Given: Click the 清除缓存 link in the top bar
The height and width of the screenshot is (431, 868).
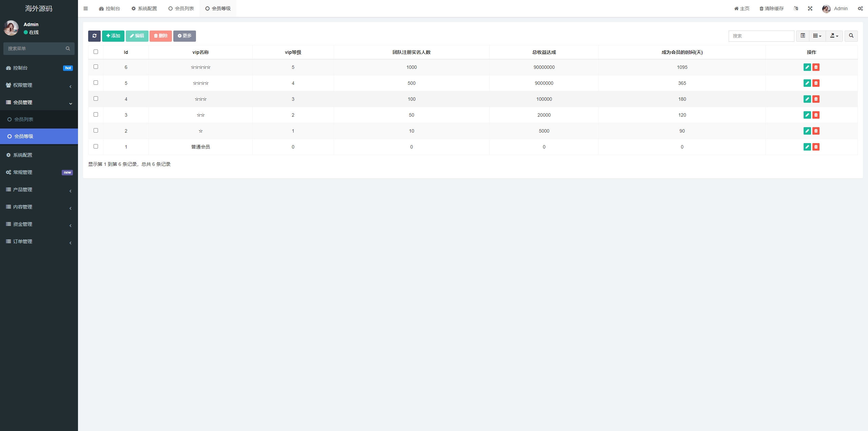Looking at the screenshot, I should (x=771, y=8).
